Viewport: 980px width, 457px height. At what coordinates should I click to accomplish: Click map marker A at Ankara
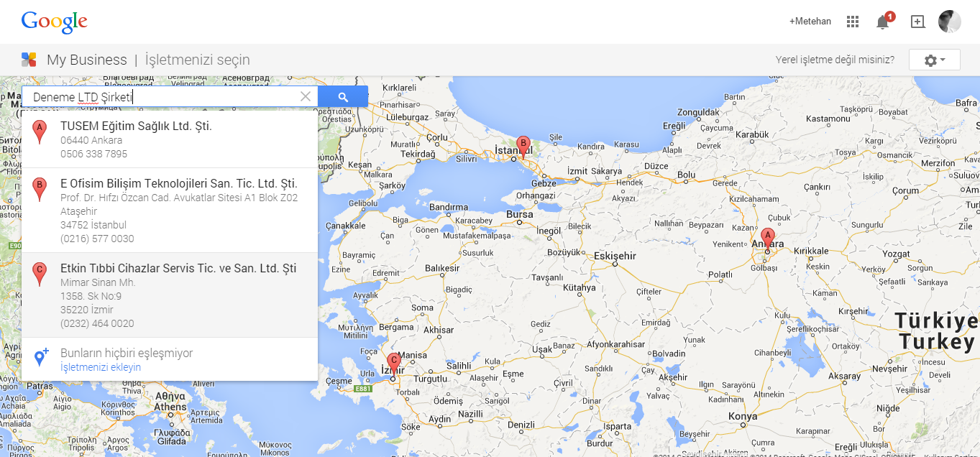[767, 239]
